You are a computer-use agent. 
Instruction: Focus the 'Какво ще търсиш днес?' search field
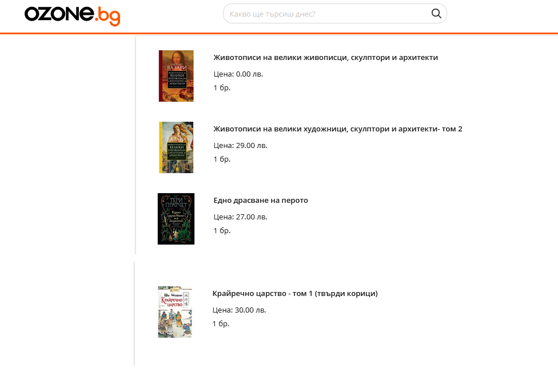(335, 14)
